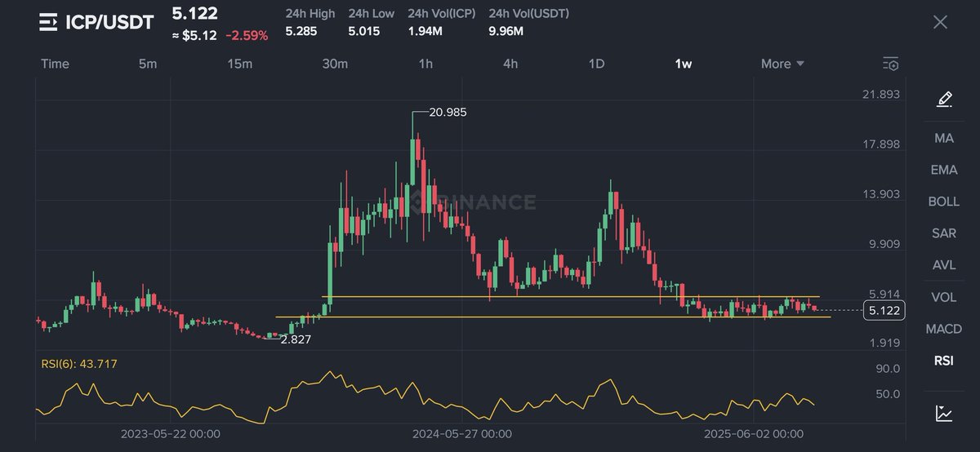This screenshot has width=980, height=452.
Task: Click the ≈ $5.12 converted price
Action: click(194, 36)
